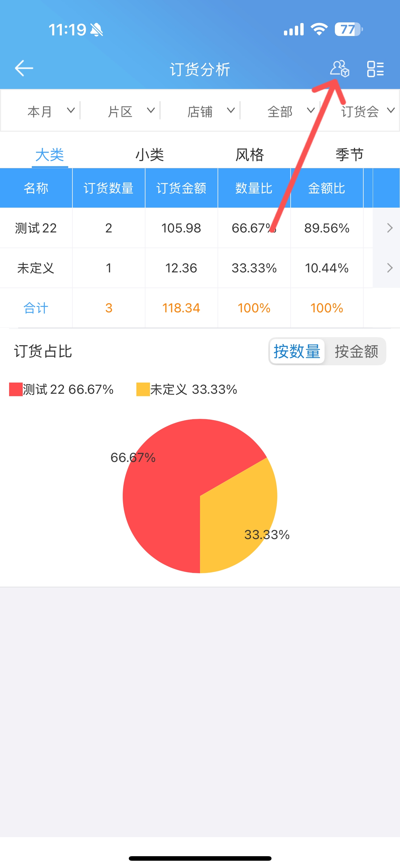
Task: Switch chart to 按金额 mode
Action: (x=356, y=351)
